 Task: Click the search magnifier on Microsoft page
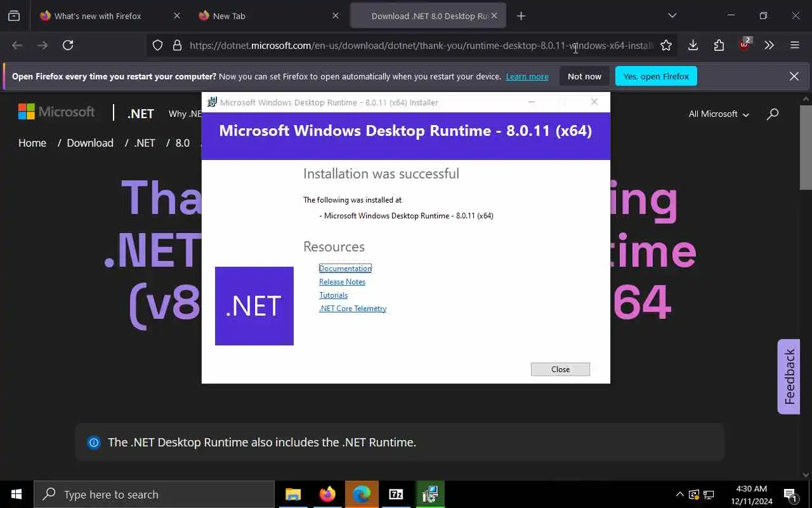point(773,114)
